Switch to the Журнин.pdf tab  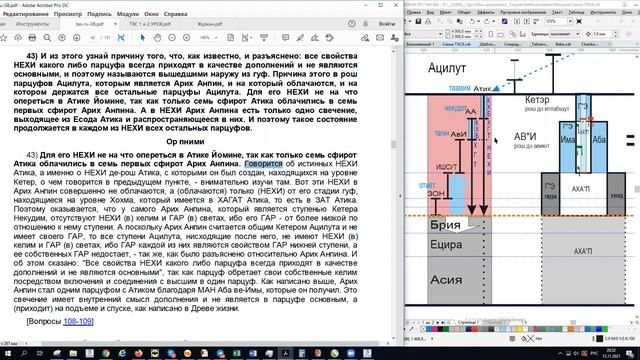click(209, 24)
